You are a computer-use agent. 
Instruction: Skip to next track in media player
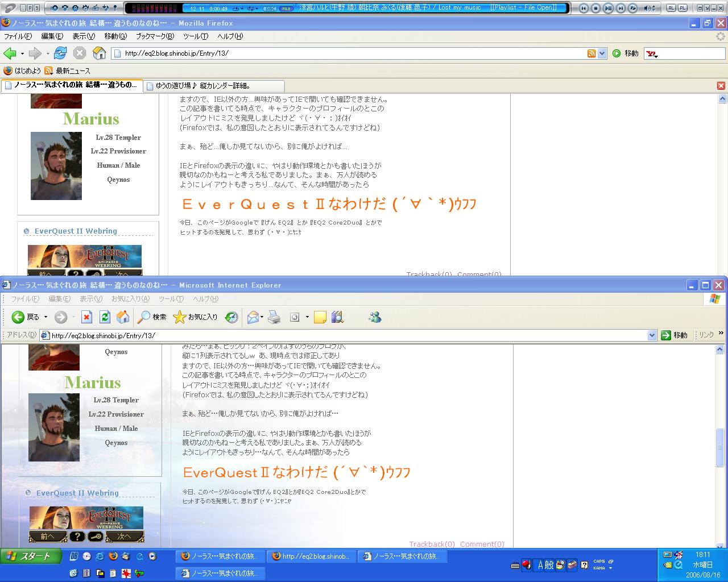click(621, 8)
